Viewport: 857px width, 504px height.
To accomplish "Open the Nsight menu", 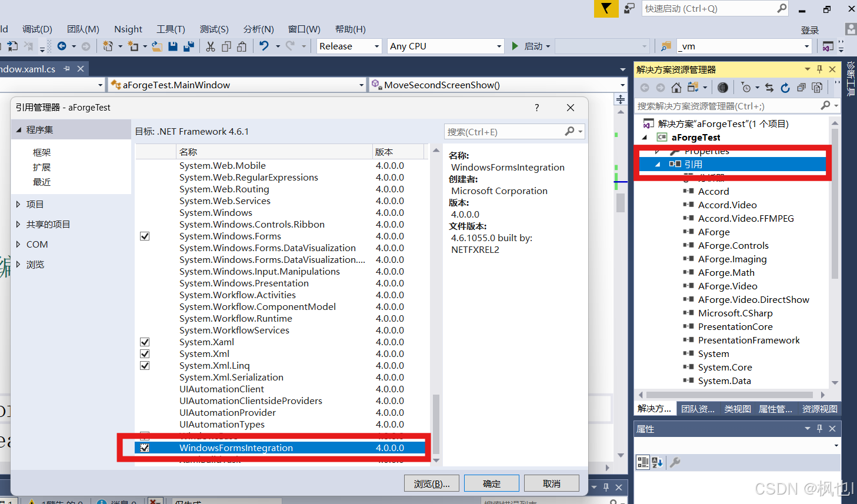I will pyautogui.click(x=128, y=29).
